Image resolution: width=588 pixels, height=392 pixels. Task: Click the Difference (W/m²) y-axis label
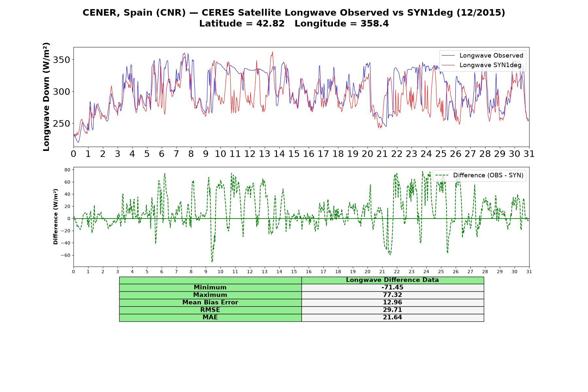click(x=56, y=217)
